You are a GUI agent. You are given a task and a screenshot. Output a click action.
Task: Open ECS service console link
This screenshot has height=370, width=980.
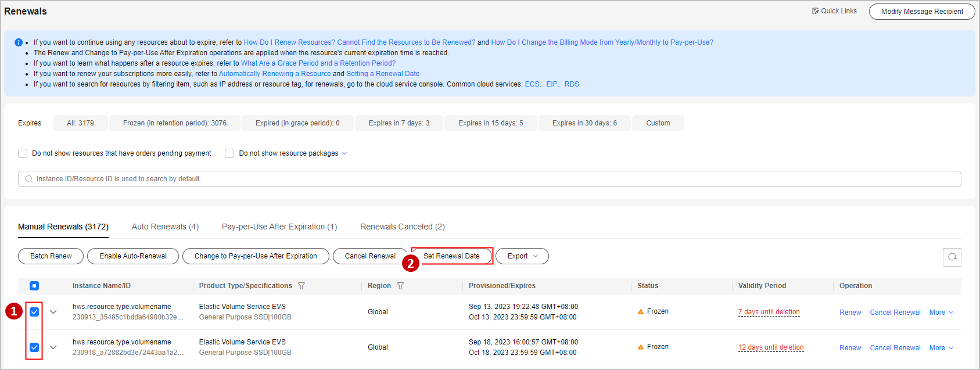[x=532, y=84]
